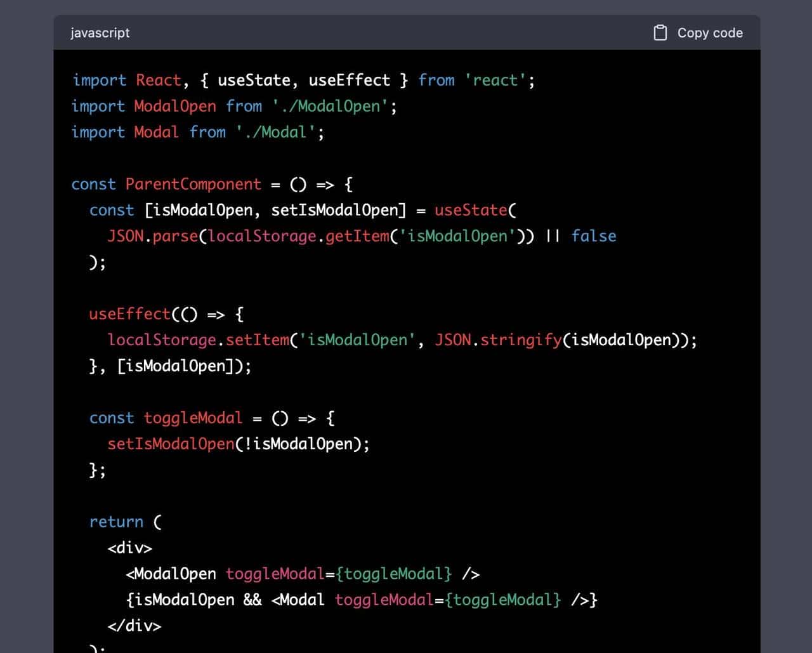Place cursor on './ModalOpen' import path
This screenshot has height=653, width=812.
330,107
